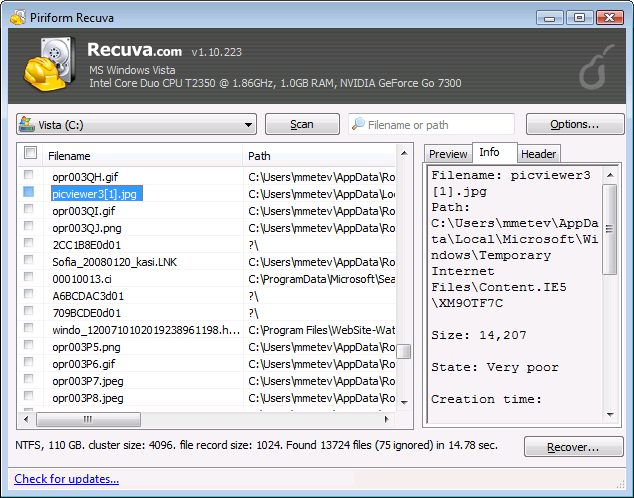This screenshot has height=498, width=634.
Task: Check the box for opr003QH.gif
Action: click(28, 174)
